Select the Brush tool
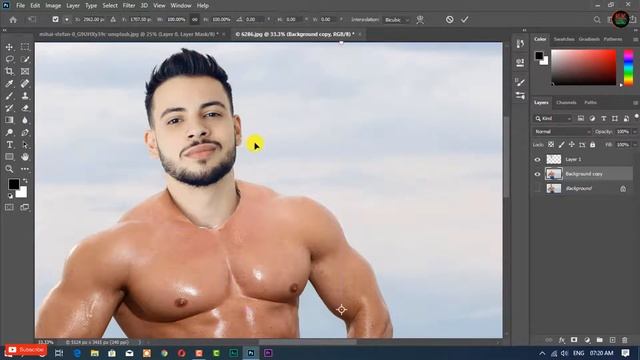The image size is (640, 360). (9, 96)
